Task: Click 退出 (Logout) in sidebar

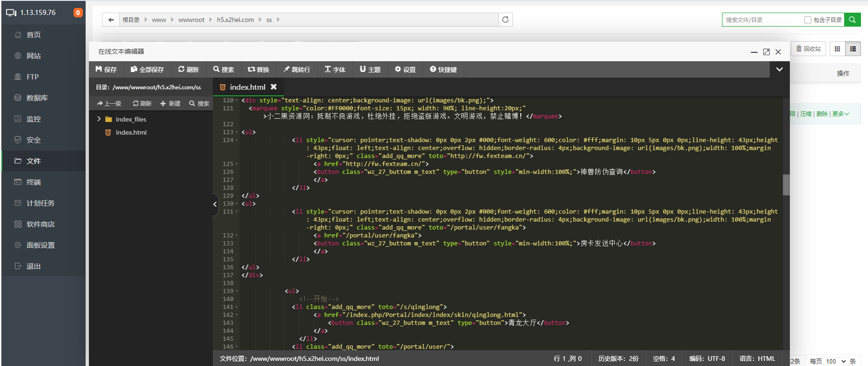Action: [44, 266]
